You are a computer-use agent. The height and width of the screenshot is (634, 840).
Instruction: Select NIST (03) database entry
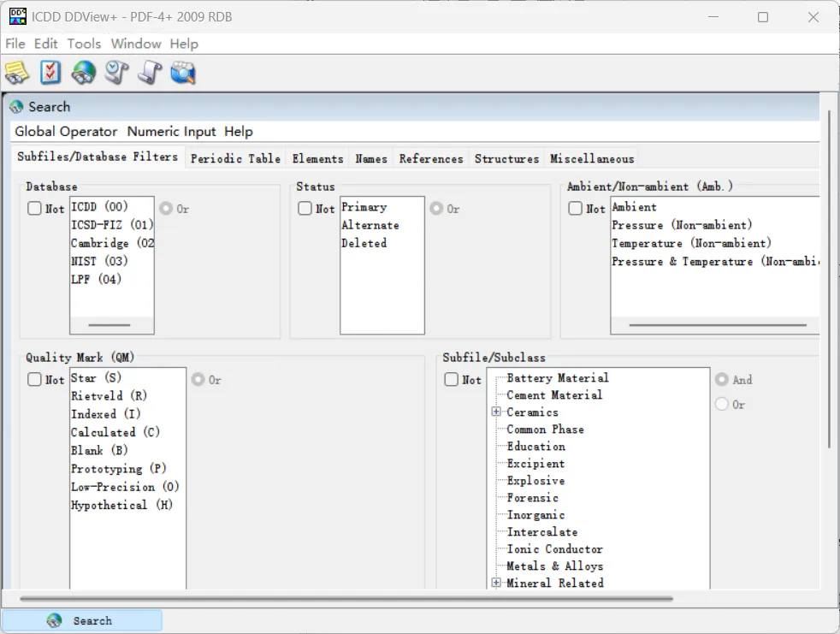pos(99,261)
